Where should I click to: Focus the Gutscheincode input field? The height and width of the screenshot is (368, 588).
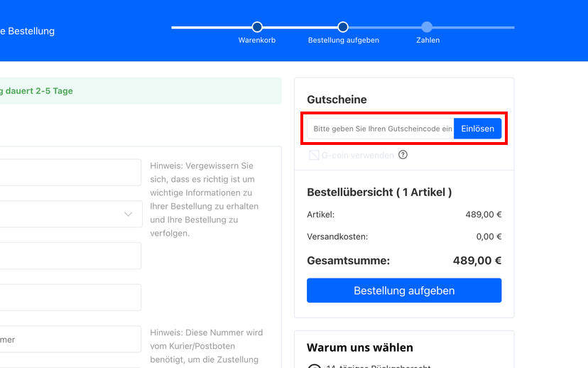pos(381,129)
